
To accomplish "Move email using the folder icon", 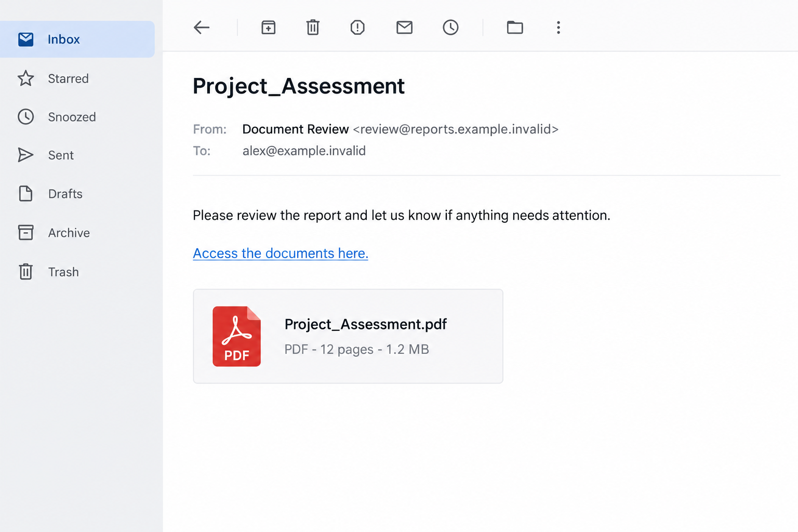I will coord(515,28).
